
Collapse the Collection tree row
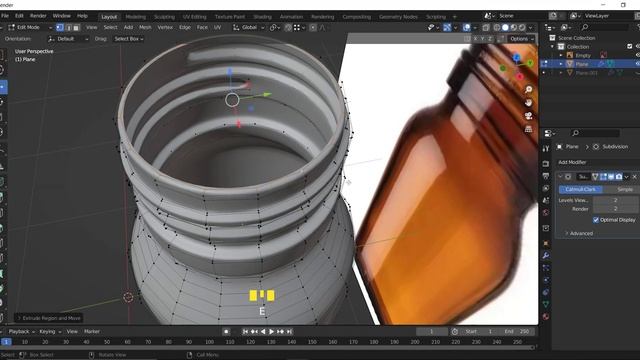point(552,47)
